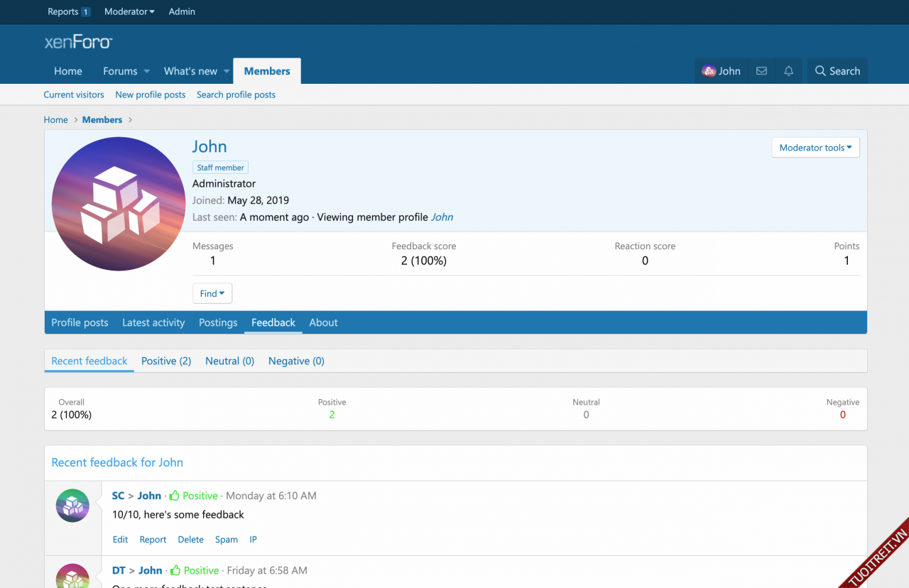Click Delete on SC's feedback
This screenshot has width=909, height=588.
190,540
